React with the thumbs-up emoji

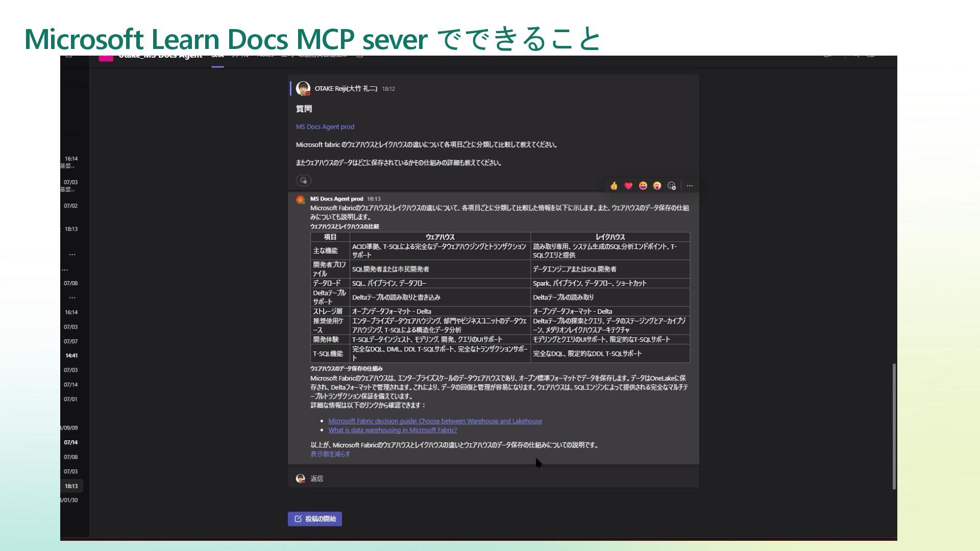pos(614,186)
